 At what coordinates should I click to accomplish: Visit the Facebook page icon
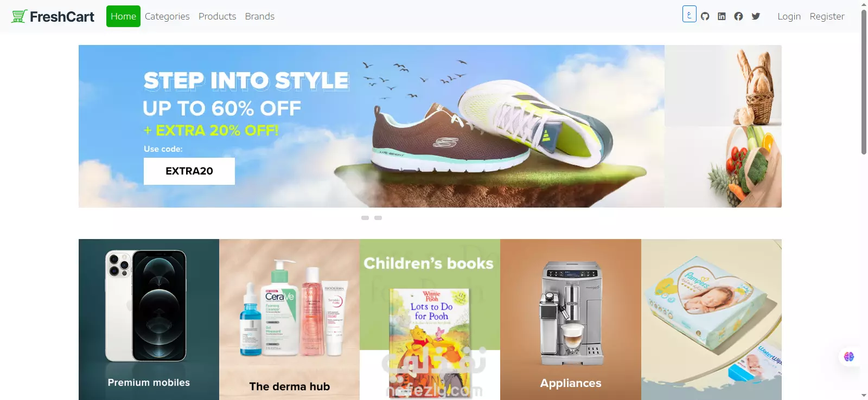tap(738, 16)
